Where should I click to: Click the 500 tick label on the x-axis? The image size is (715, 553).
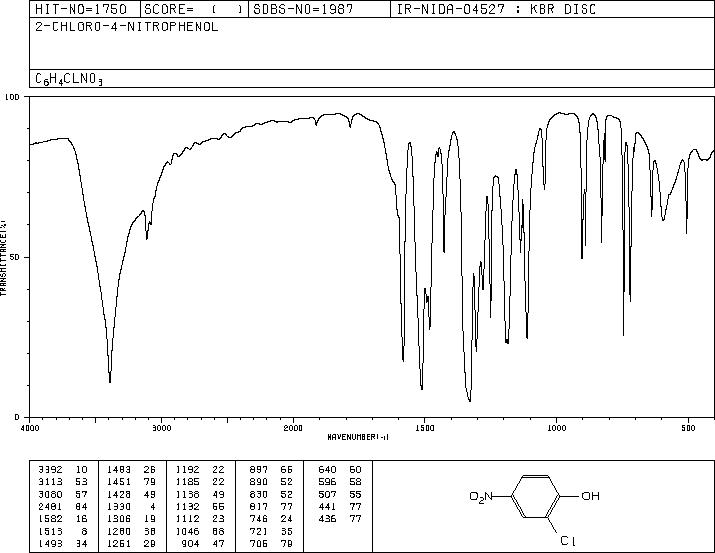click(688, 428)
